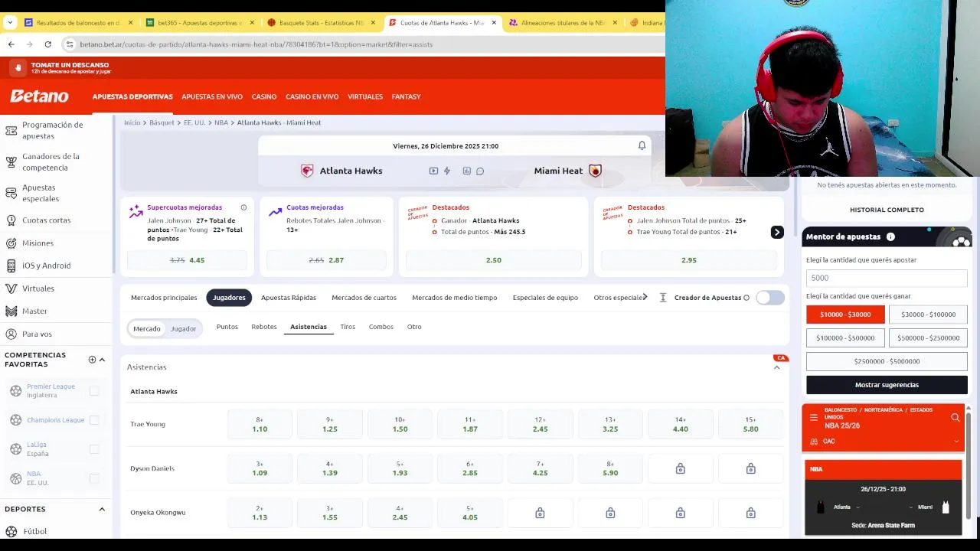This screenshot has height=551, width=980.
Task: Click the collapse markets height icon
Action: [x=663, y=298]
